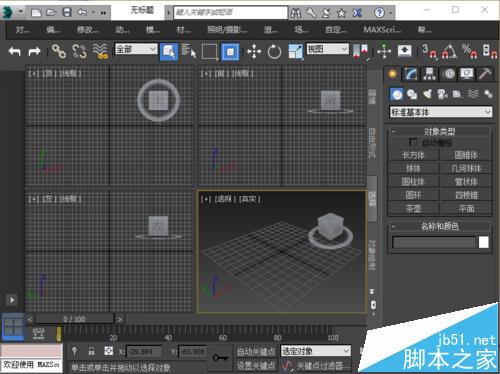Activate the Select and Scale tool

pyautogui.click(x=296, y=52)
